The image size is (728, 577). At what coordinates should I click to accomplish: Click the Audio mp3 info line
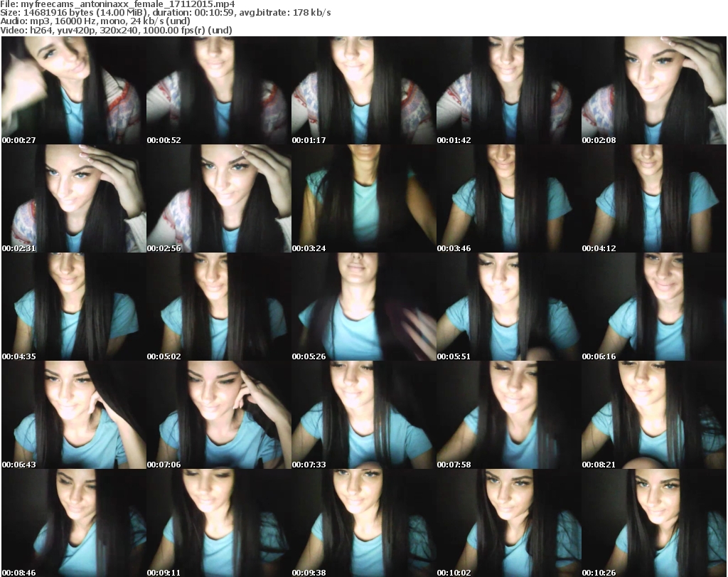coord(95,21)
